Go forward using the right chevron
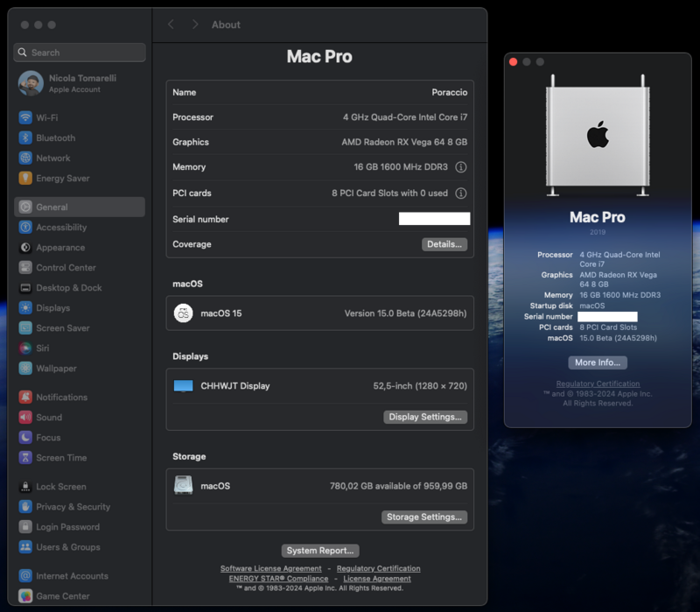Image resolution: width=700 pixels, height=612 pixels. coord(194,25)
